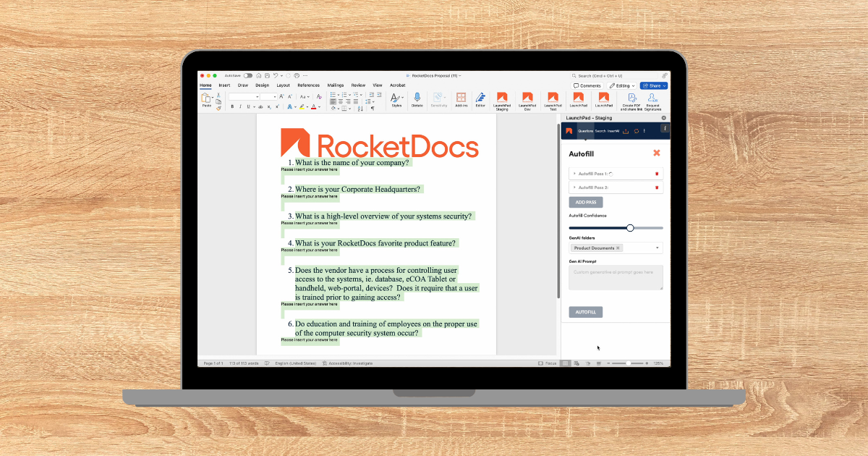Click the Undo arrow
Viewport: 868px width, 456px height.
pyautogui.click(x=276, y=75)
